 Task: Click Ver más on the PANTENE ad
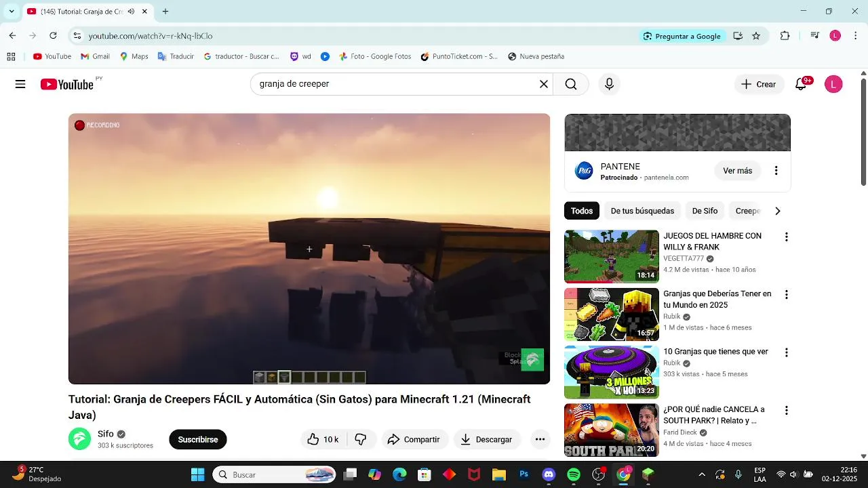[x=738, y=171]
